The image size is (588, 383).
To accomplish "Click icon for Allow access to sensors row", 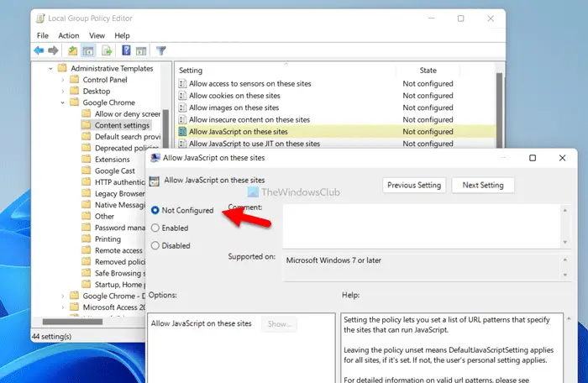I will (182, 84).
